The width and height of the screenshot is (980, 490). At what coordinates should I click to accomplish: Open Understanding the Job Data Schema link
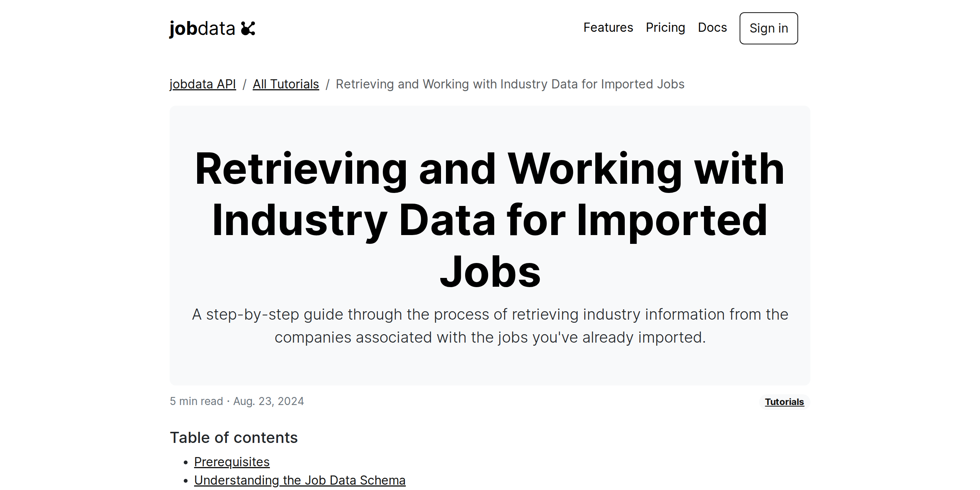(300, 480)
